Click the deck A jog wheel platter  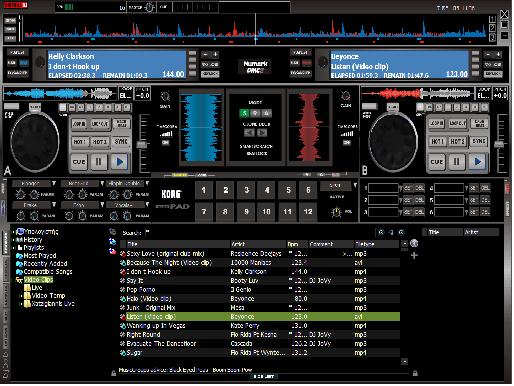(x=35, y=141)
